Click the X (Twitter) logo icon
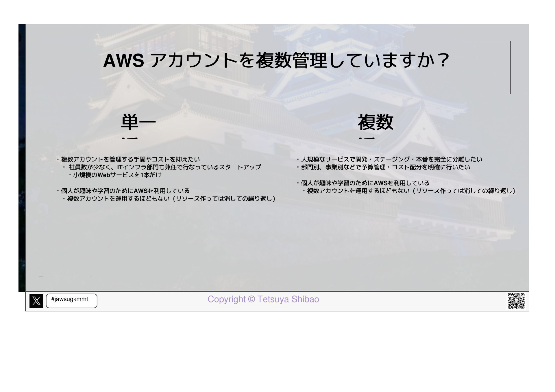 click(36, 301)
